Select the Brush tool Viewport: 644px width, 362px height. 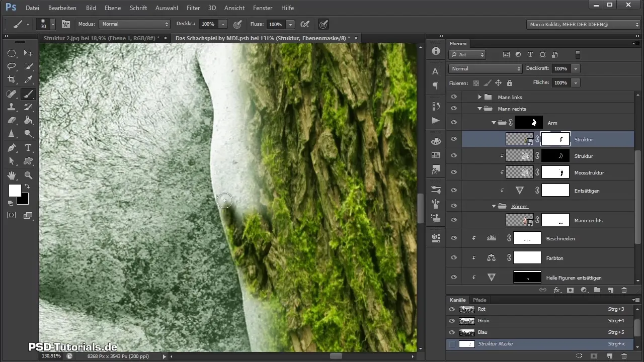[28, 94]
